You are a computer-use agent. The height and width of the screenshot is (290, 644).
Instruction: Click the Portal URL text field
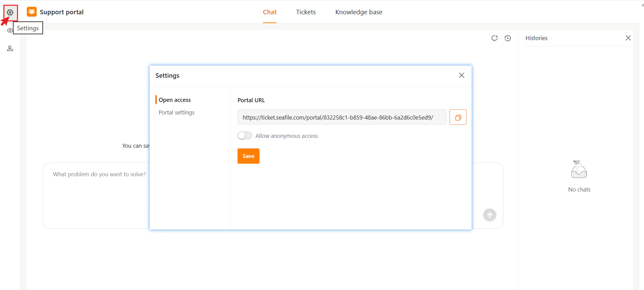coord(342,117)
